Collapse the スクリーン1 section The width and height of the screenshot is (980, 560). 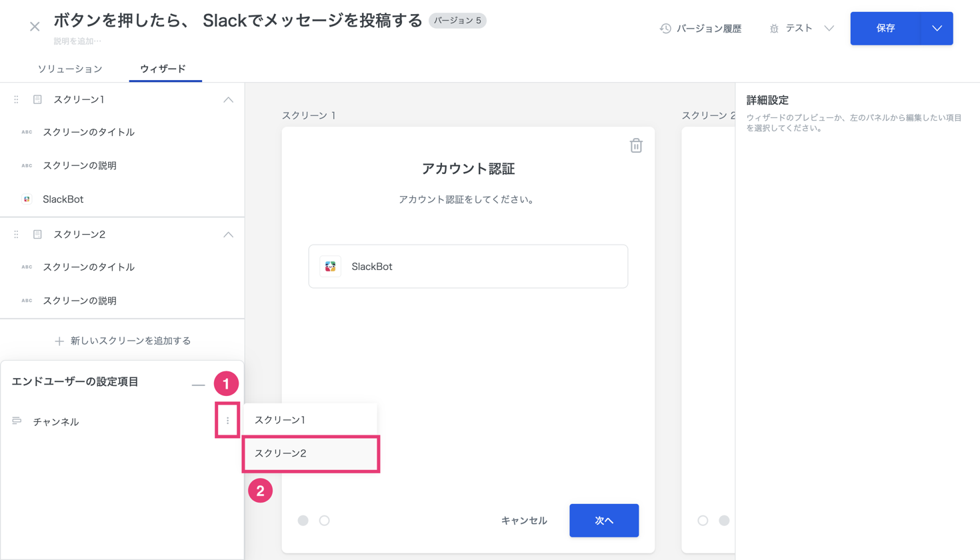pyautogui.click(x=228, y=100)
